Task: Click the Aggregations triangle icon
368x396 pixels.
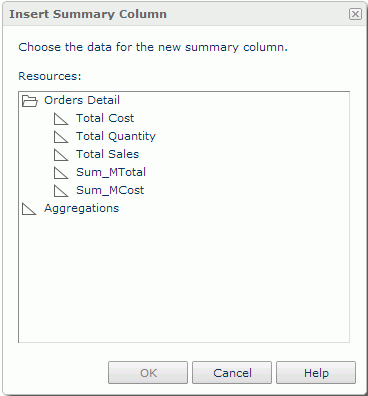Action: click(x=29, y=209)
